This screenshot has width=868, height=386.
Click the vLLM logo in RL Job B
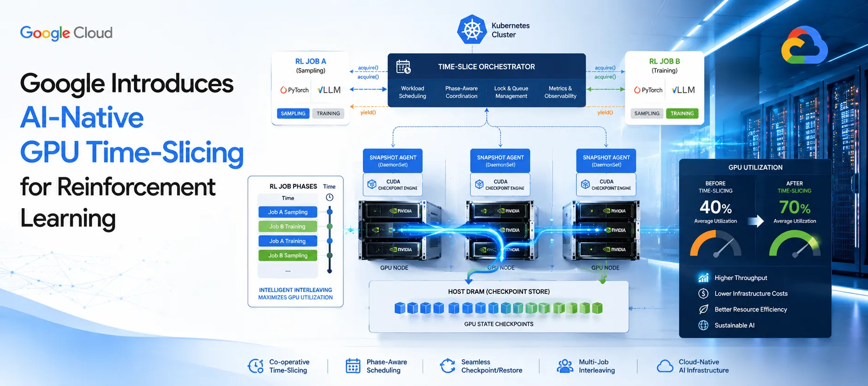683,90
